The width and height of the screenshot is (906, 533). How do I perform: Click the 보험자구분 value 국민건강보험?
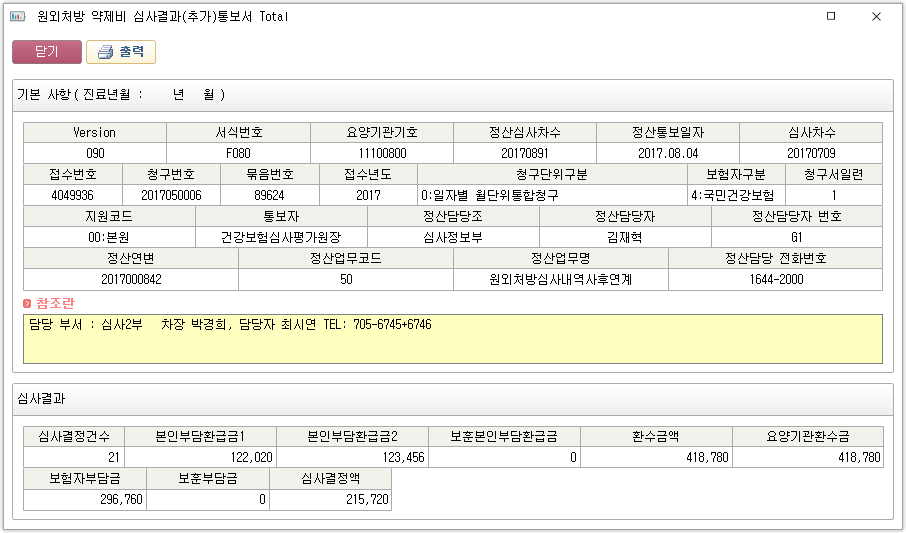point(737,196)
